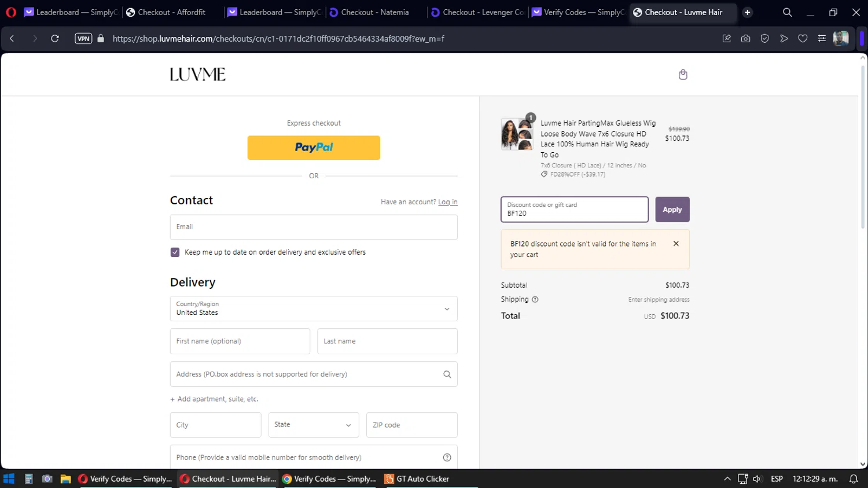Open the browser profile avatar
The height and width of the screenshot is (488, 868).
point(841,39)
